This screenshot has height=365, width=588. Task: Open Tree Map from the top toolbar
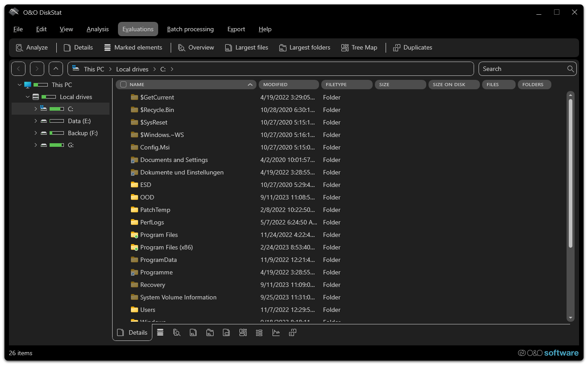(x=359, y=47)
